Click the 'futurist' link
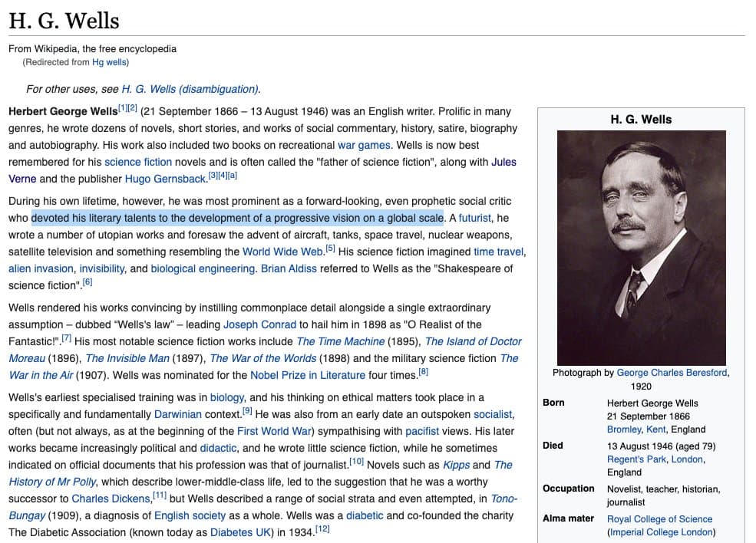 (x=475, y=218)
